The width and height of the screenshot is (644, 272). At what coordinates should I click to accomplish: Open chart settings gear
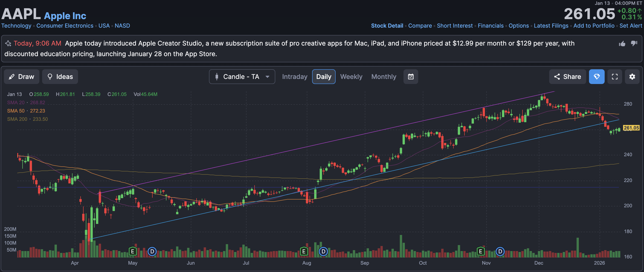coord(632,76)
